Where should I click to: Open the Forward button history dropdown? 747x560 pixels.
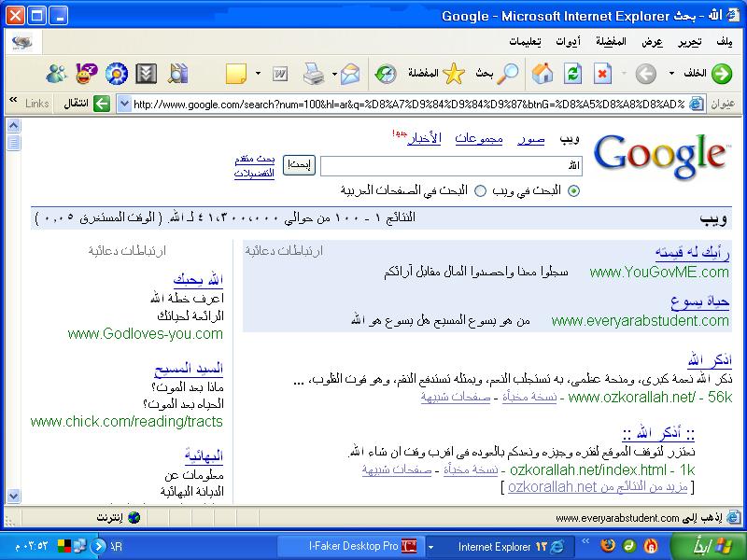pos(624,74)
